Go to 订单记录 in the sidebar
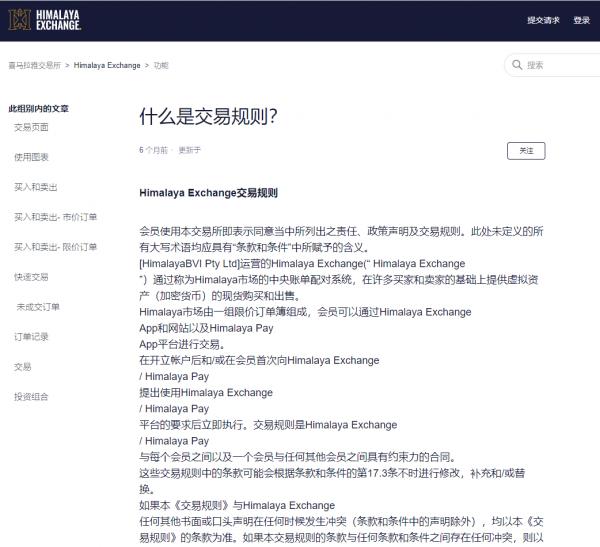Screen dimensions: 600x547 point(31,337)
